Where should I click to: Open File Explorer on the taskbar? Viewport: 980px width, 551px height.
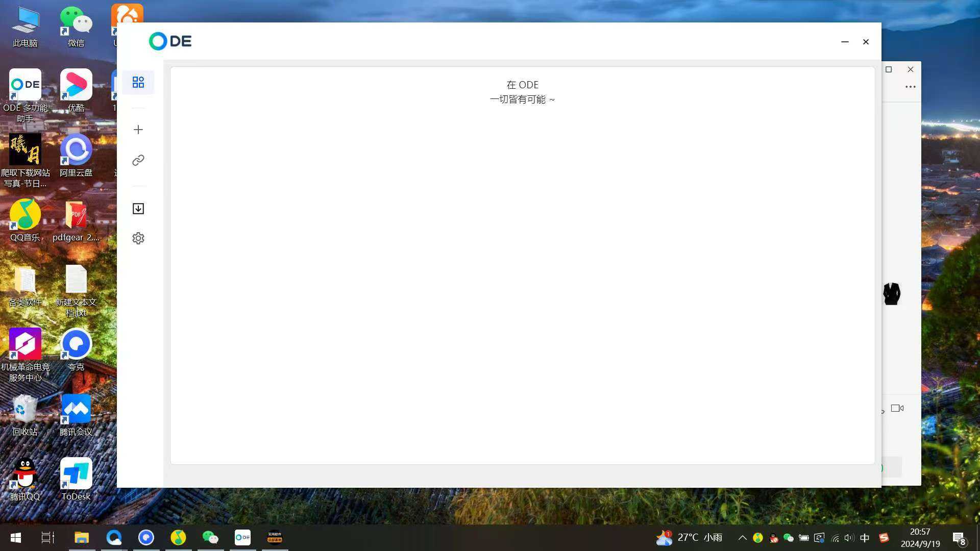82,538
